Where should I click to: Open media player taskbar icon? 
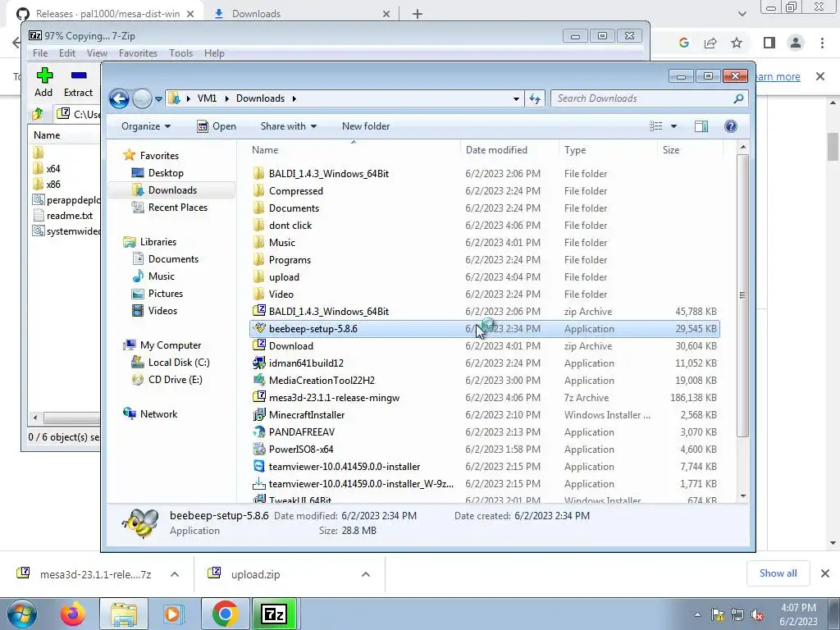pos(173,614)
